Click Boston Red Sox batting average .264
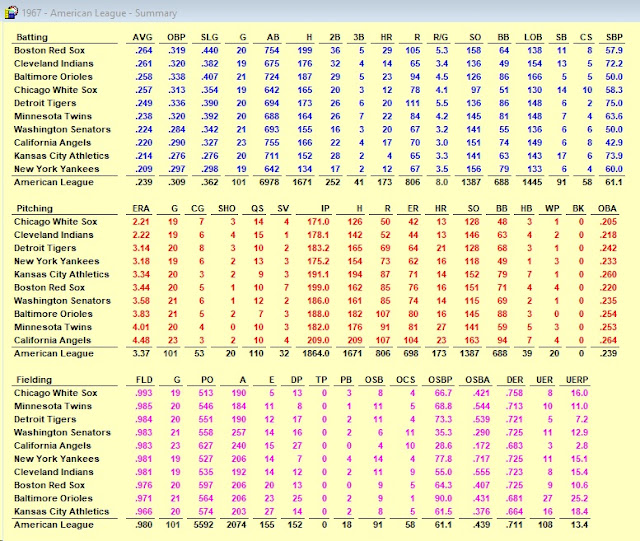 pyautogui.click(x=144, y=50)
